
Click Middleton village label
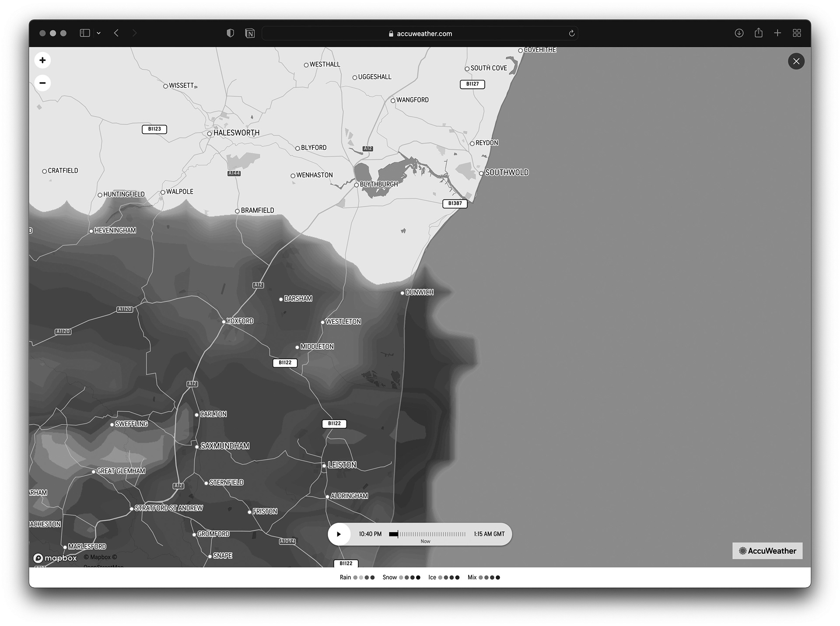pos(317,347)
